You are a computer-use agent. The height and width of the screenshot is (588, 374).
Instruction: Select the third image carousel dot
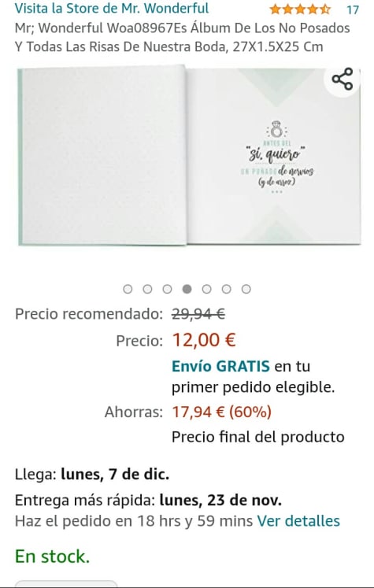tap(167, 289)
